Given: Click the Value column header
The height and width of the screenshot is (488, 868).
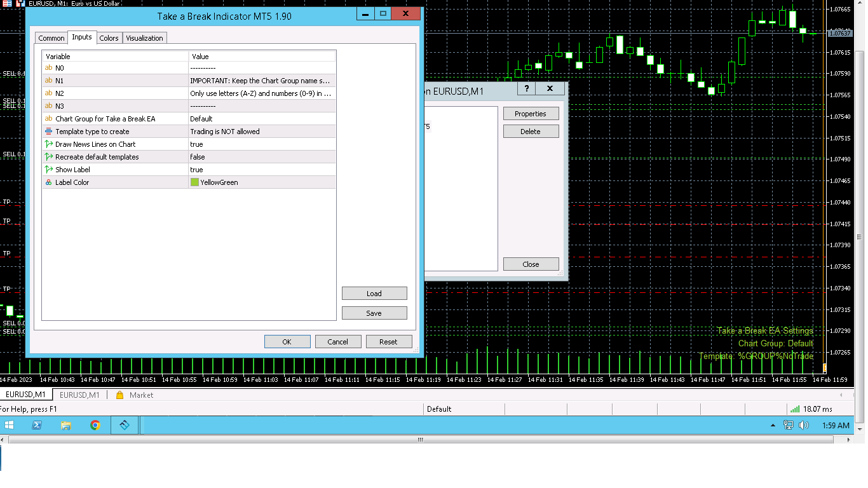Looking at the screenshot, I should coord(262,57).
